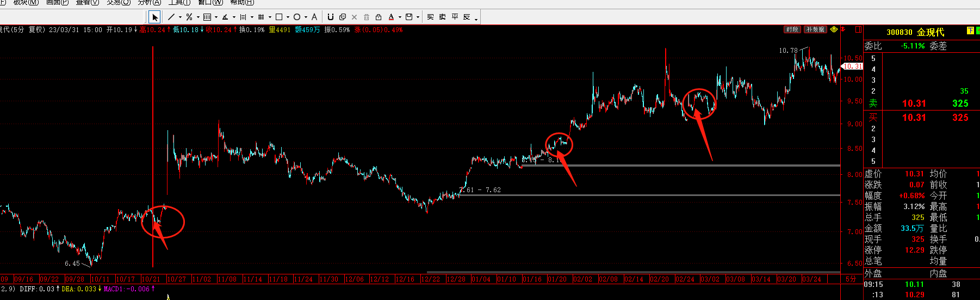Click the yellow 下 next-stock icon
The height and width of the screenshot is (300, 980).
(970, 31)
